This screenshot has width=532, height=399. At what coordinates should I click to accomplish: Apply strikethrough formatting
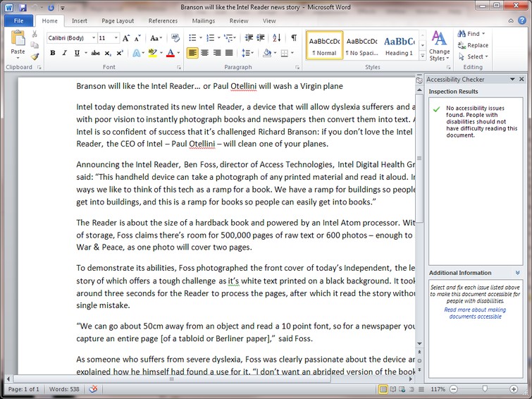tap(96, 53)
